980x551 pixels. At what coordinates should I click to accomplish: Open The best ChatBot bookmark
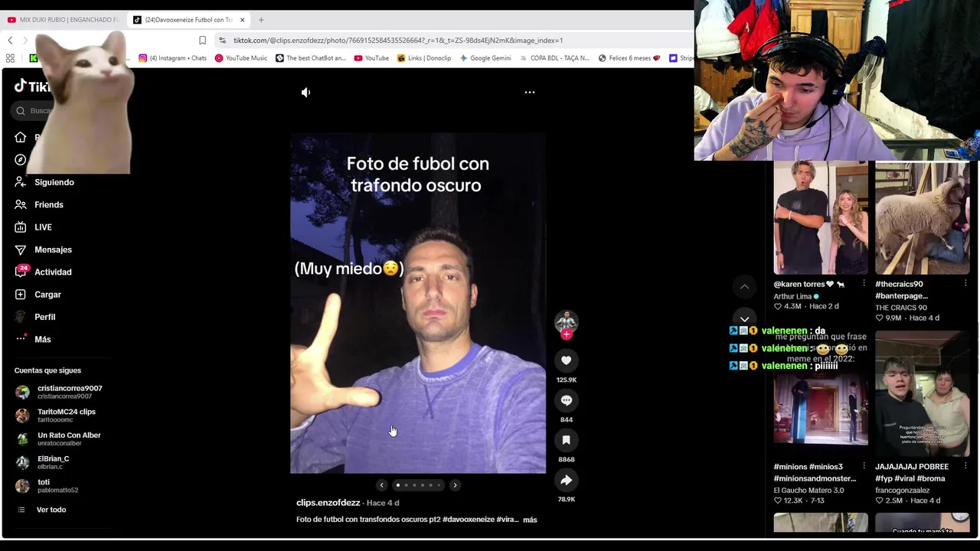(311, 58)
